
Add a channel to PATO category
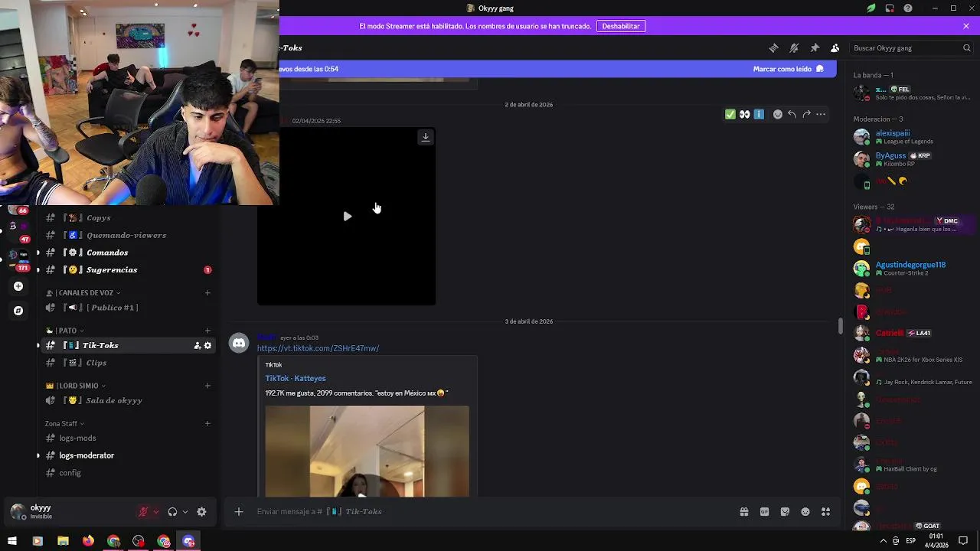click(x=207, y=331)
